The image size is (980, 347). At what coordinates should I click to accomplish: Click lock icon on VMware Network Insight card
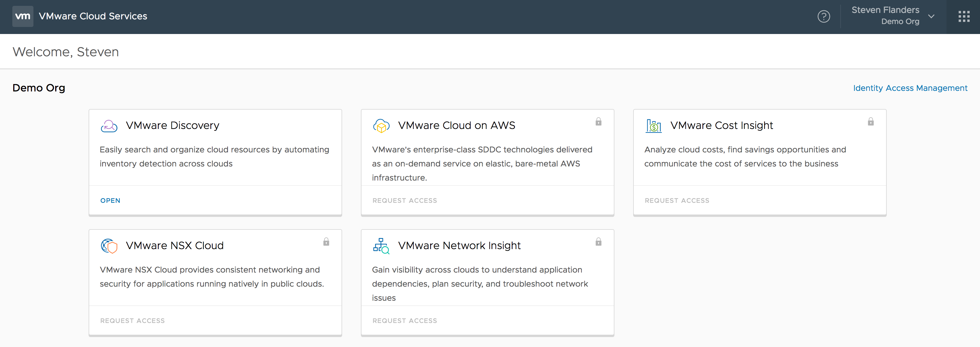click(x=599, y=242)
